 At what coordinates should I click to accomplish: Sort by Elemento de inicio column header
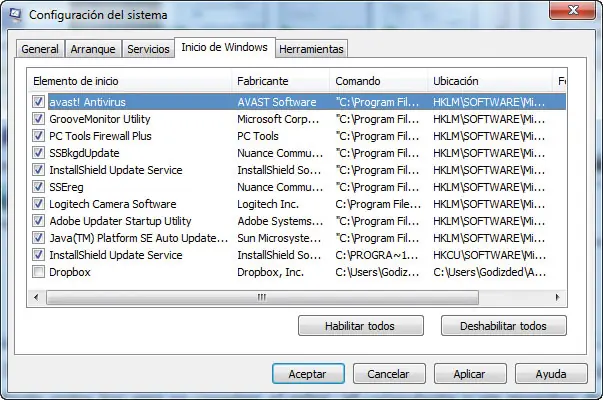click(130, 81)
